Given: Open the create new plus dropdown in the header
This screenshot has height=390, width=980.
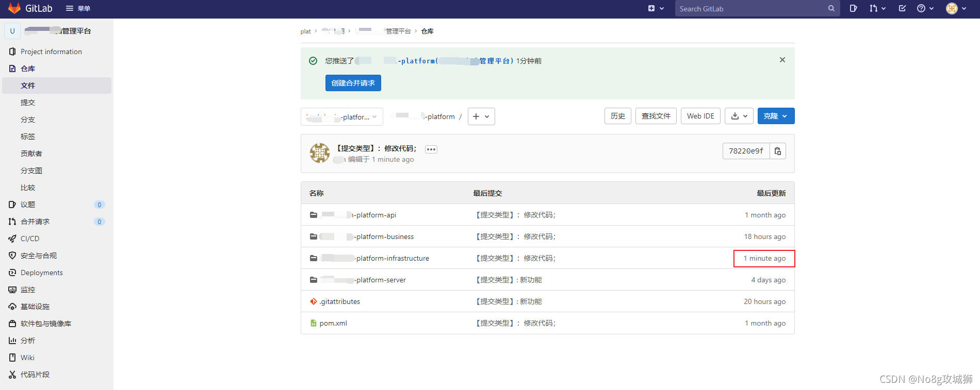Looking at the screenshot, I should pos(656,8).
